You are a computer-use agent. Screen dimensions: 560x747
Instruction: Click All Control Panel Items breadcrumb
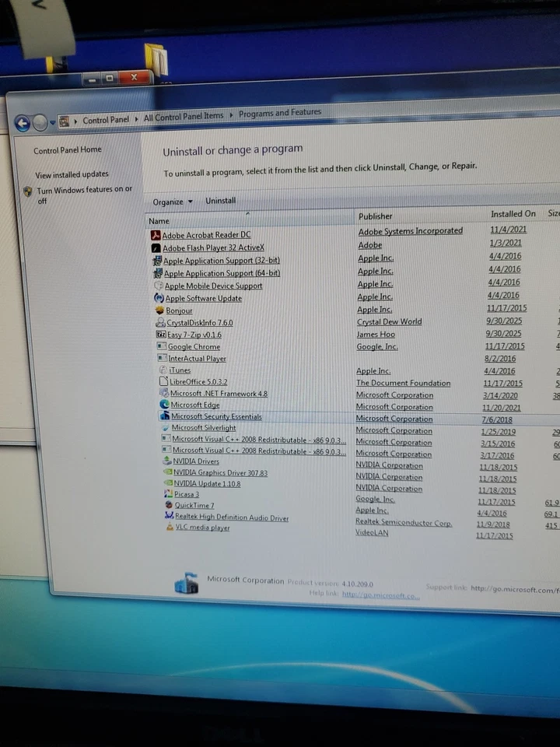pyautogui.click(x=184, y=116)
